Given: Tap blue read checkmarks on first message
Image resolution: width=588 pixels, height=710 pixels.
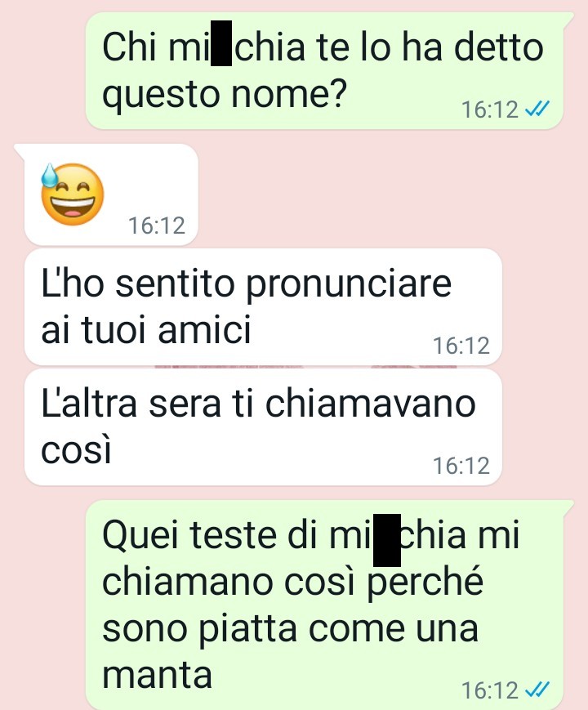Looking at the screenshot, I should [537, 109].
